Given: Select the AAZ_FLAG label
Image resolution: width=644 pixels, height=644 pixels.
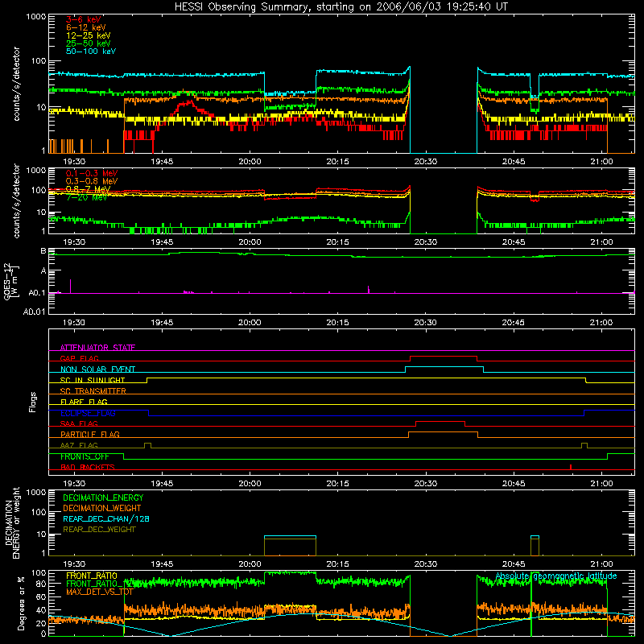Looking at the screenshot, I should coord(79,445).
